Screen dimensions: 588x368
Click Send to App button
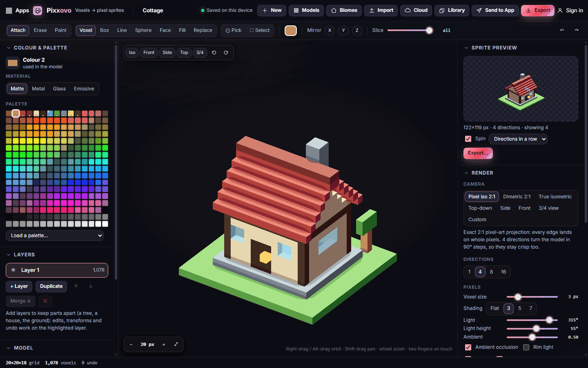[x=495, y=10]
